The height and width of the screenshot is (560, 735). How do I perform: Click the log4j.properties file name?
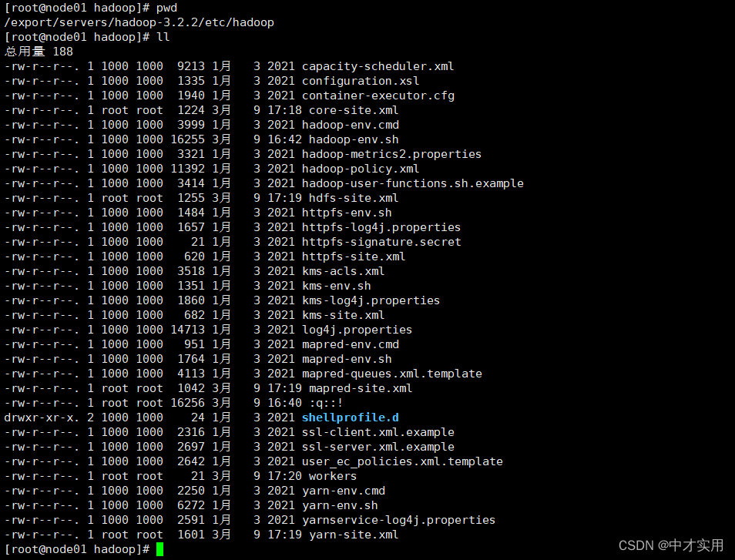click(x=357, y=330)
